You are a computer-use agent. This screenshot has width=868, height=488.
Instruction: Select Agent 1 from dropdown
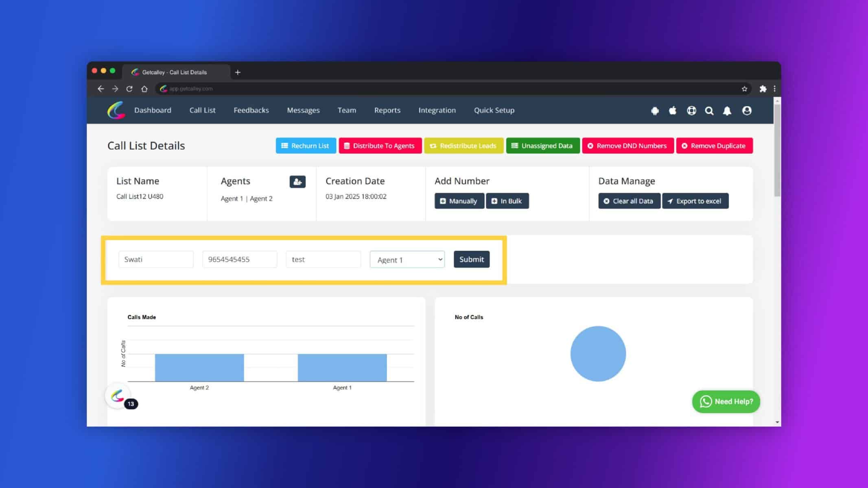(407, 259)
